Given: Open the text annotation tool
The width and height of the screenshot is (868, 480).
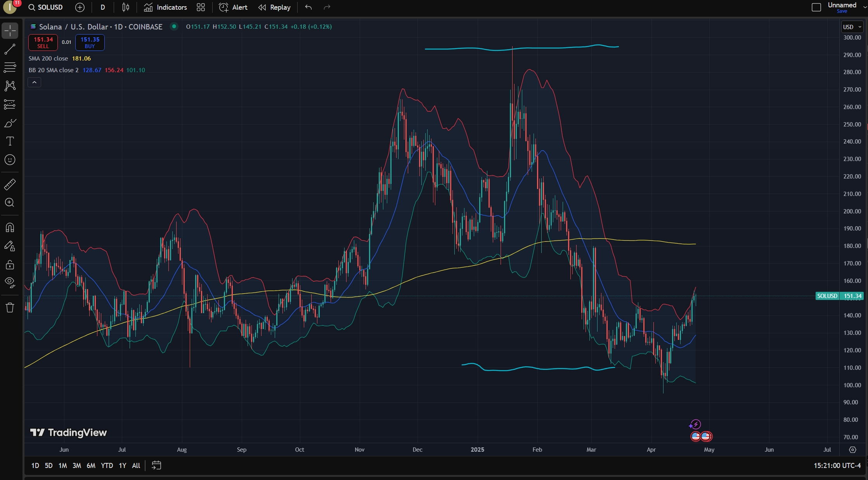Looking at the screenshot, I should (x=10, y=141).
